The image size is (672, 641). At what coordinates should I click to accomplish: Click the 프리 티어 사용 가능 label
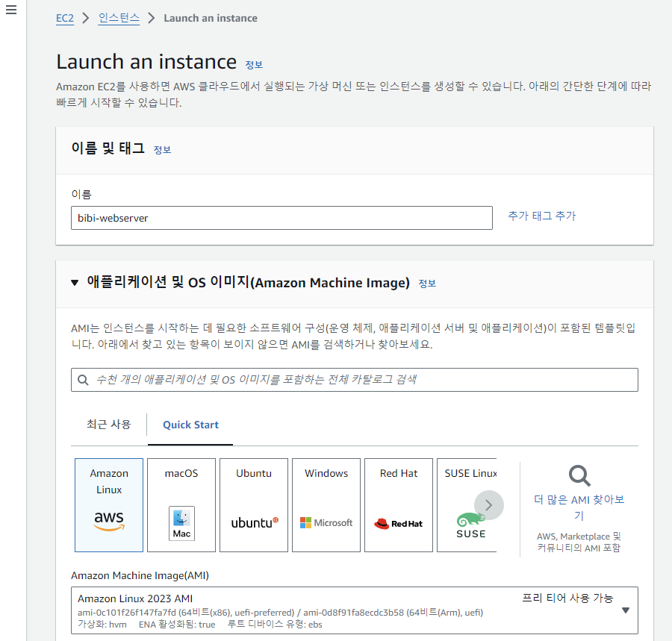[x=567, y=598]
